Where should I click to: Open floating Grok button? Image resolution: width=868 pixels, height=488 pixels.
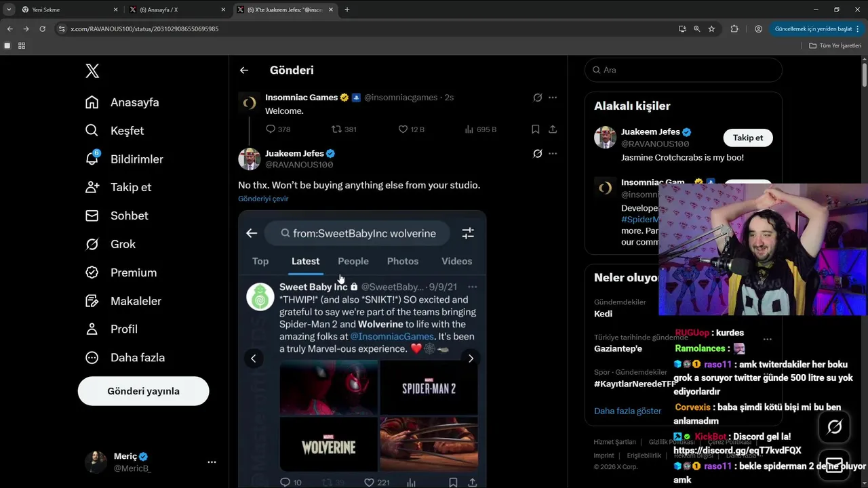pos(835,427)
